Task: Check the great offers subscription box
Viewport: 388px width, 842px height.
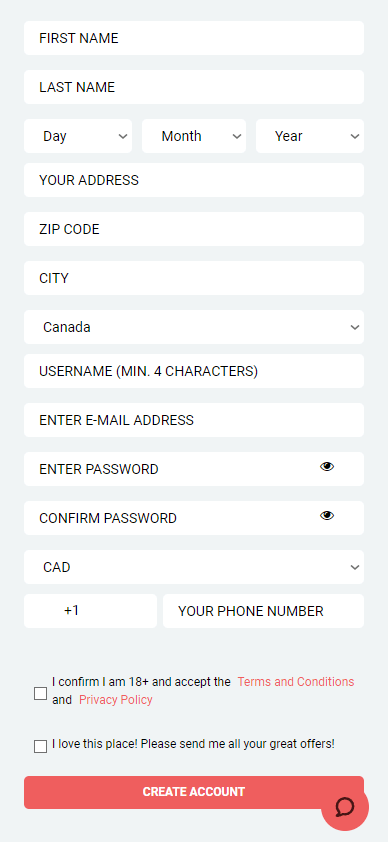Action: (x=40, y=746)
